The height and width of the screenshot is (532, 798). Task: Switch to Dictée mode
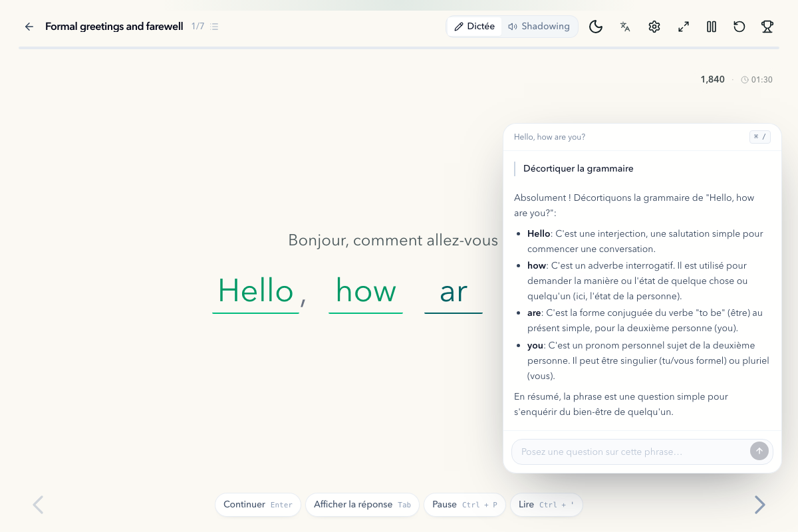click(x=475, y=27)
